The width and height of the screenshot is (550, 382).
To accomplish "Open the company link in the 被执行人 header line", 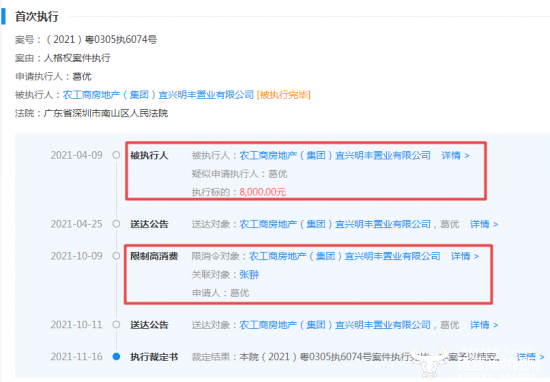I will 158,95.
